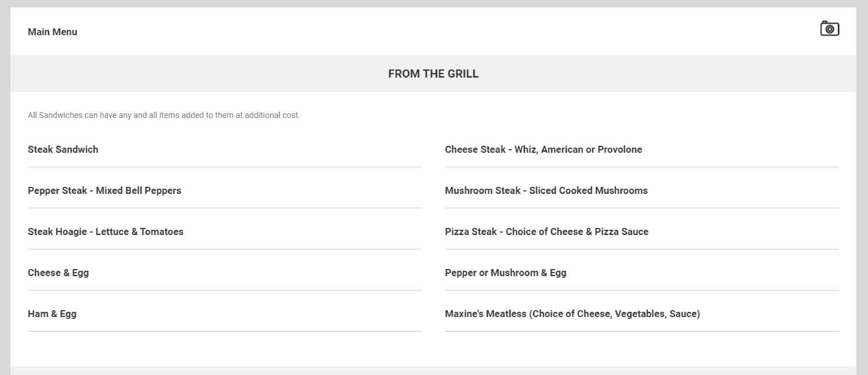
Task: Click the divider line under Ham & Egg
Action: pos(224,331)
